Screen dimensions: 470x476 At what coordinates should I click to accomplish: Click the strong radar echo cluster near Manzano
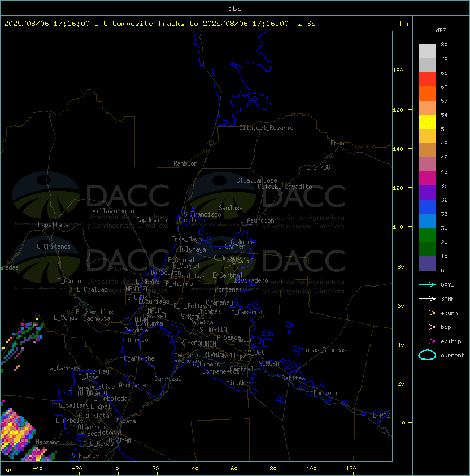[x=17, y=432]
